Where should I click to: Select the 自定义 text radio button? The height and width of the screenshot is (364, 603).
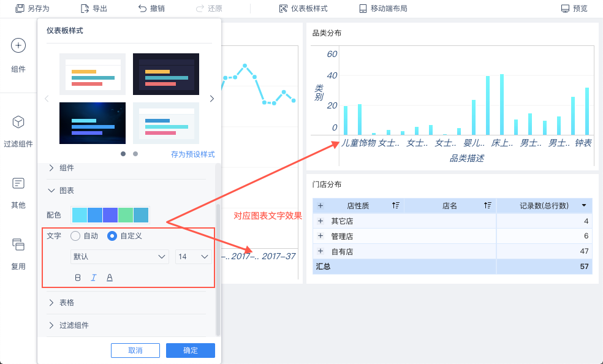point(112,236)
